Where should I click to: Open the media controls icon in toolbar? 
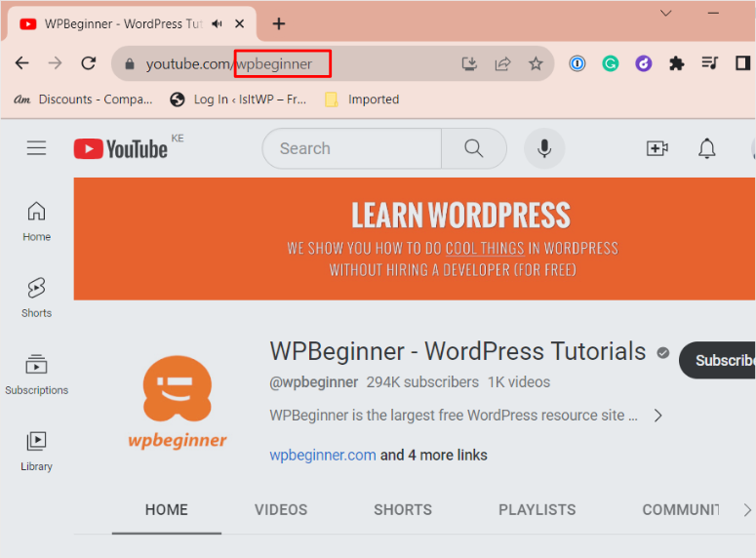point(709,63)
